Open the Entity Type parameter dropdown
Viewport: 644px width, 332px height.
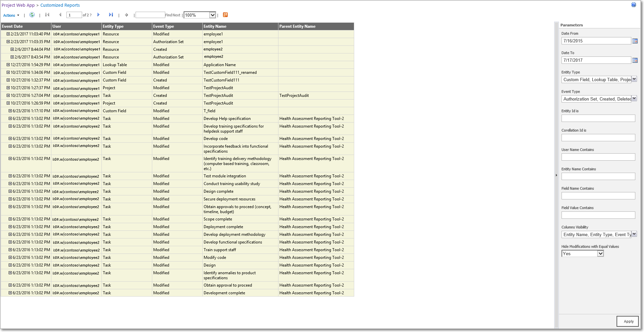tap(634, 79)
